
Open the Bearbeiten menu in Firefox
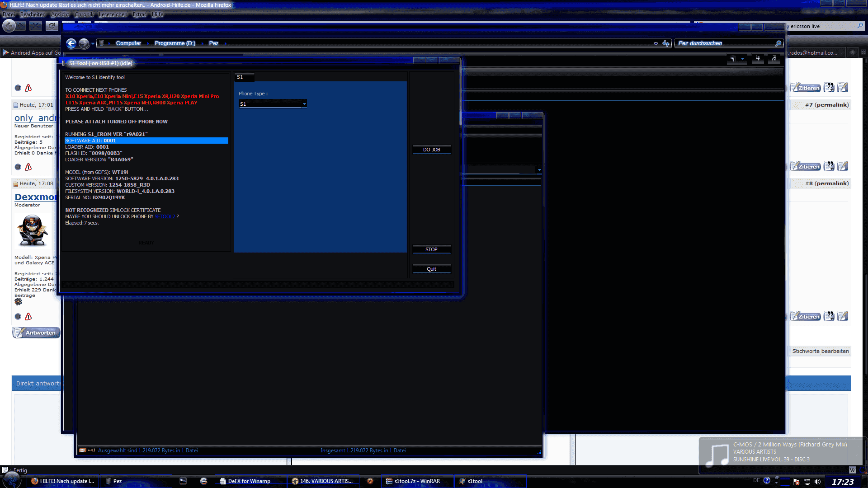[33, 14]
